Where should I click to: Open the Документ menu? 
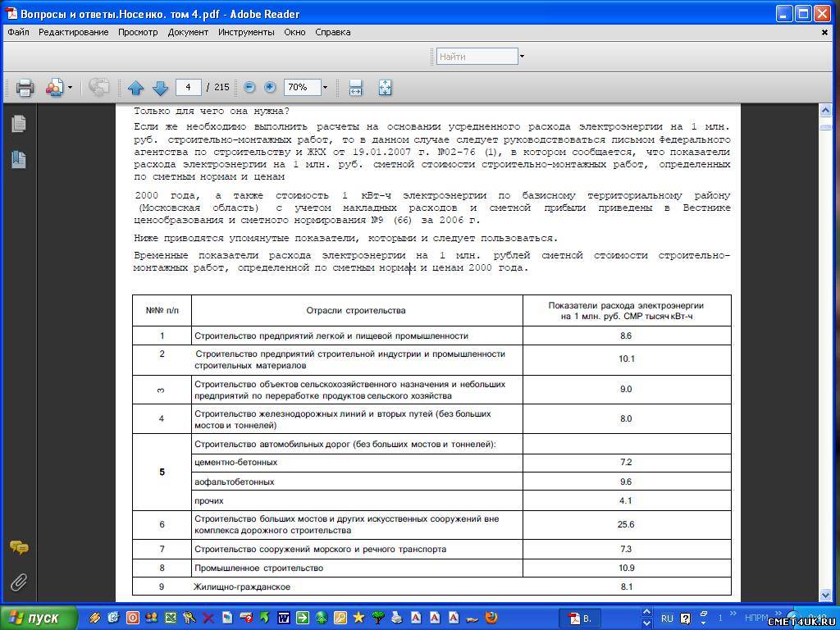pyautogui.click(x=188, y=32)
